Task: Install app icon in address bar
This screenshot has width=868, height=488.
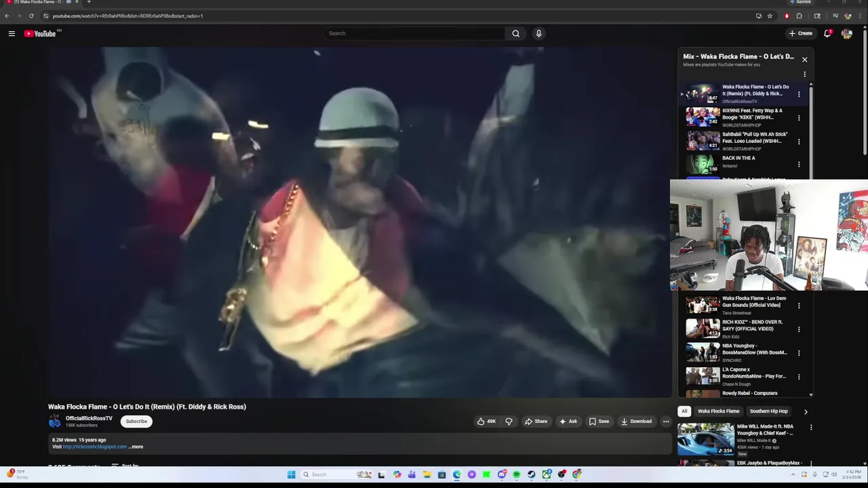Action: (759, 16)
